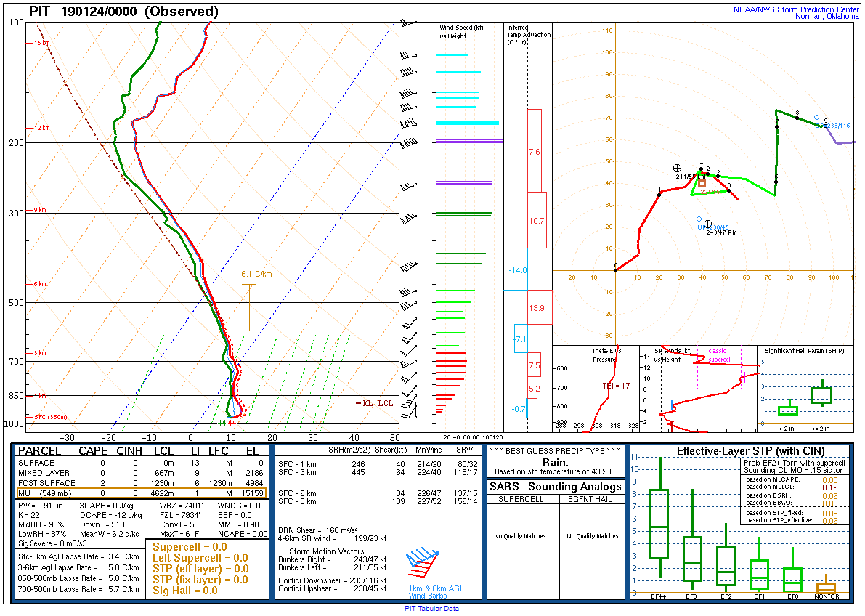Viewport: 865px width, 616px height.
Task: Click the 'Wind Speed (kt) vs Height' label
Action: [x=461, y=32]
